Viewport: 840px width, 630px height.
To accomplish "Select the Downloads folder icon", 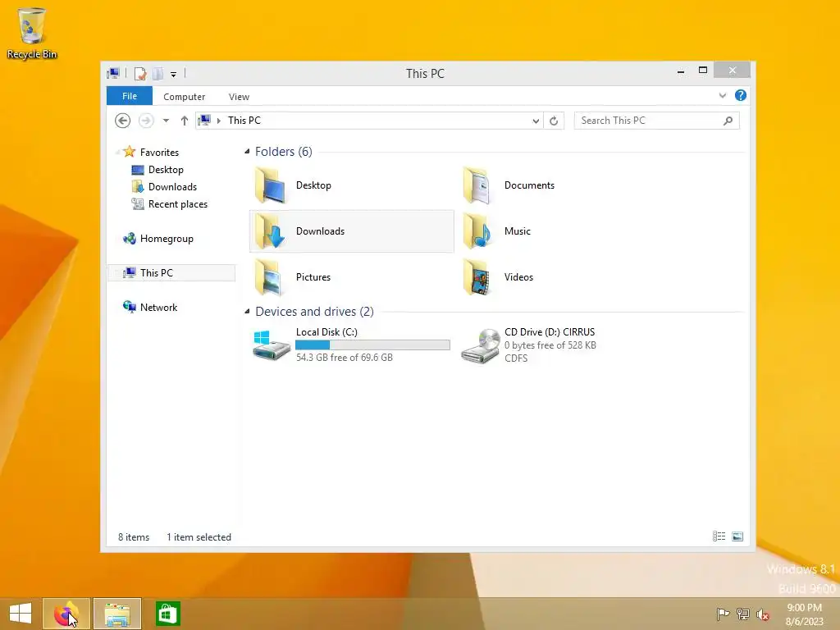I will coord(271,231).
